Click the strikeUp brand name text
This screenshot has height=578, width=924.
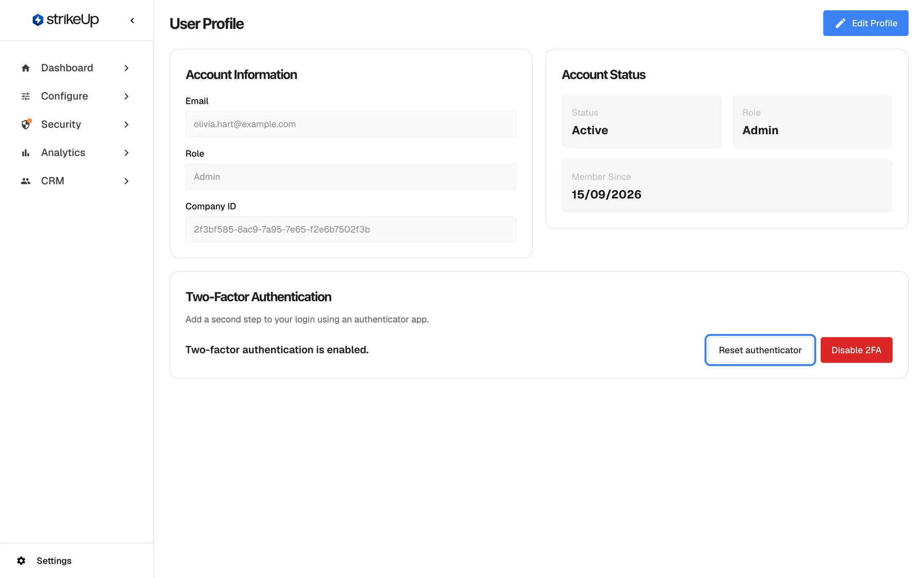[72, 20]
